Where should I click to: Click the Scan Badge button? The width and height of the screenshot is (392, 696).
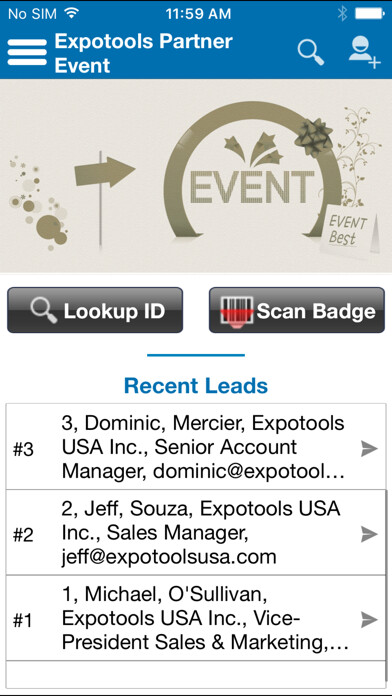tap(297, 310)
